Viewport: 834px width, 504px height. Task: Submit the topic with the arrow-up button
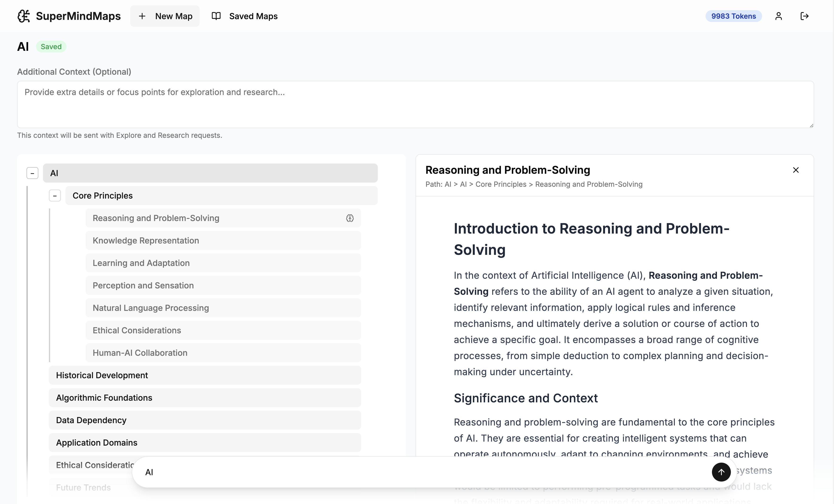point(721,472)
